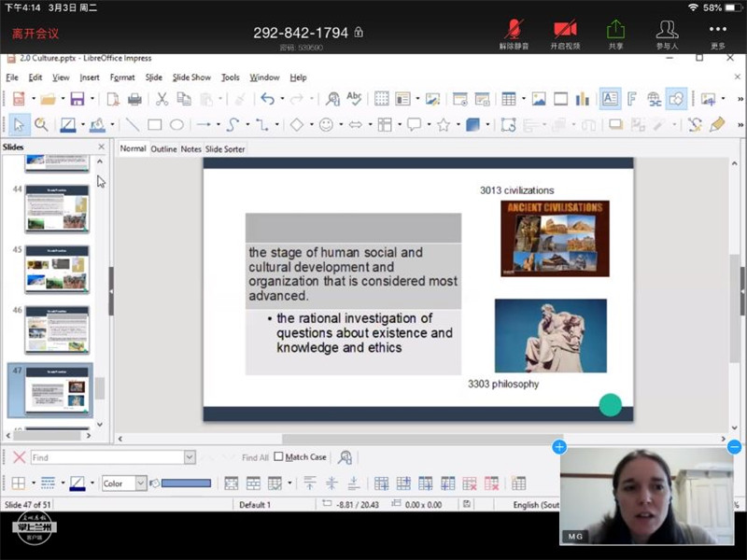Switch to the Slide Sorter tab

225,148
